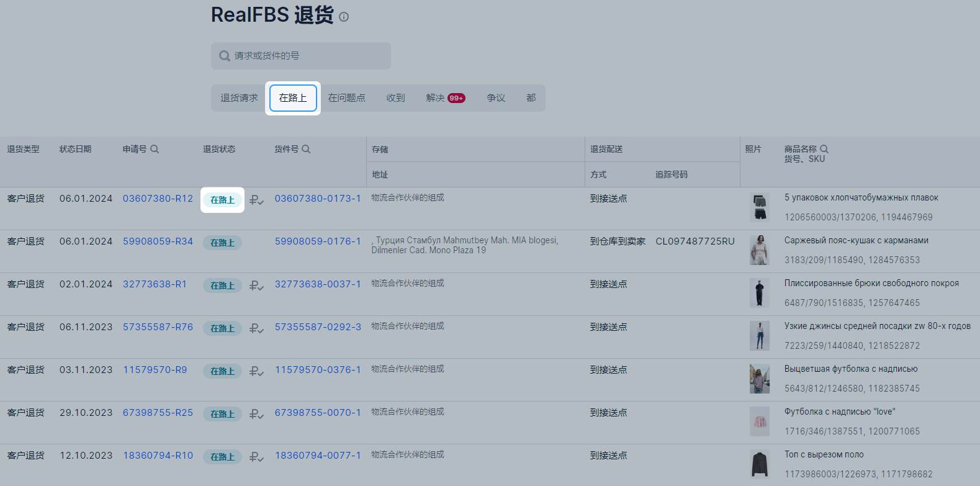Click date cell 12.10.2023
980x486 pixels.
point(86,456)
